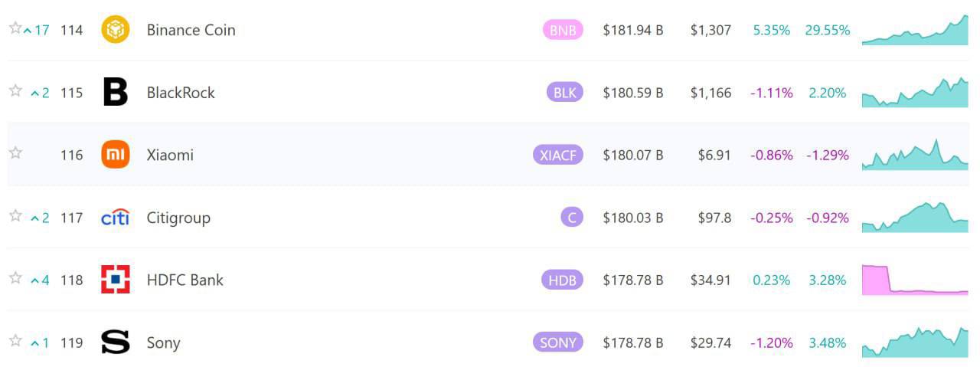The height and width of the screenshot is (367, 980).
Task: Click the SONY ticker badge
Action: [557, 342]
